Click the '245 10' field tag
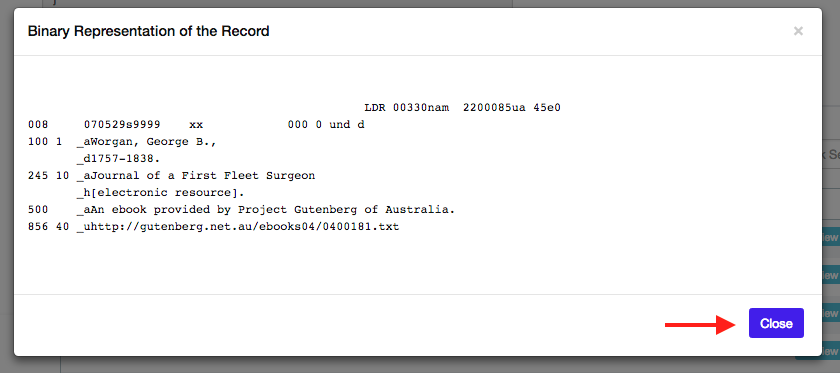 48,176
